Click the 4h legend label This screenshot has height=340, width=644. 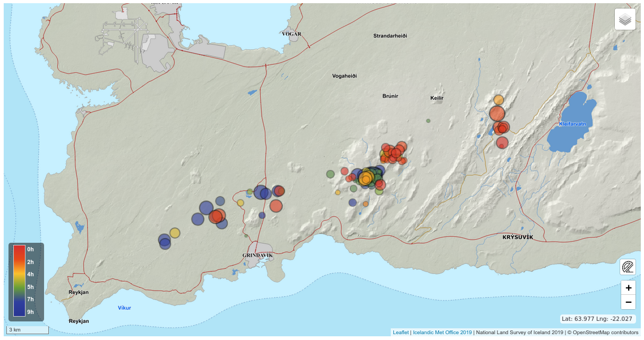pos(31,274)
